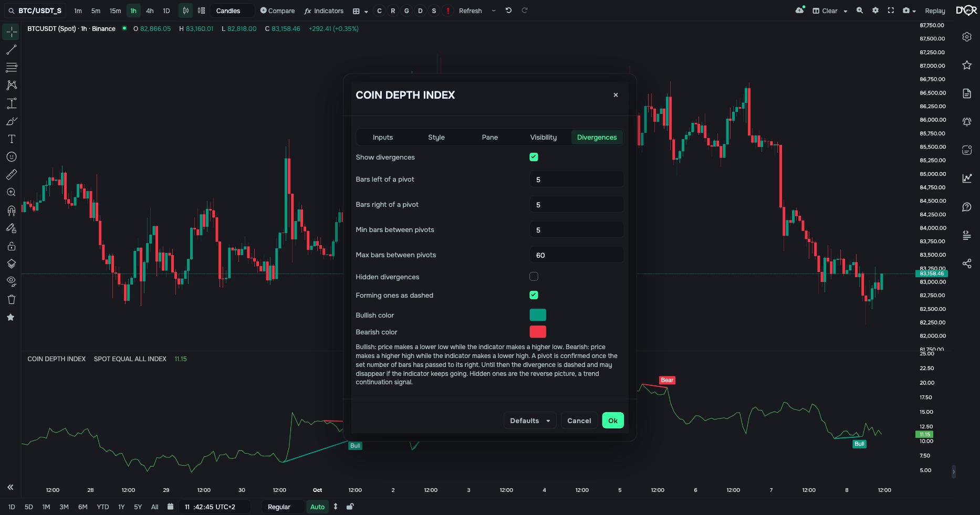Toggle drawings visibility eye in left toolbar
Screen dimensions: 980x515
pyautogui.click(x=11, y=282)
